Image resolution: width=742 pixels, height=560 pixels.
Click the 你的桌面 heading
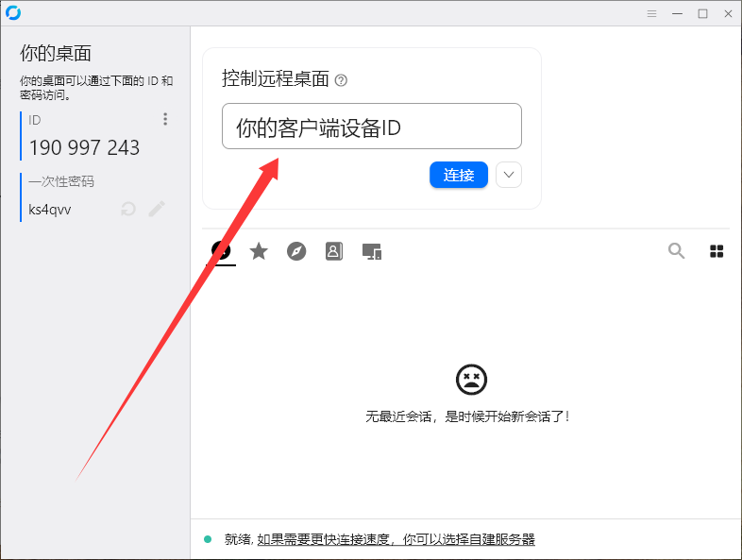pyautogui.click(x=56, y=53)
